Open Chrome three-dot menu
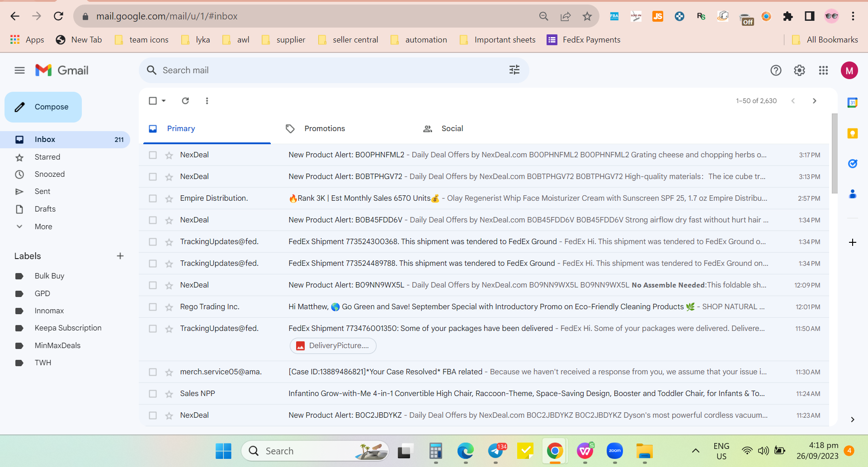This screenshot has height=467, width=868. point(853,16)
